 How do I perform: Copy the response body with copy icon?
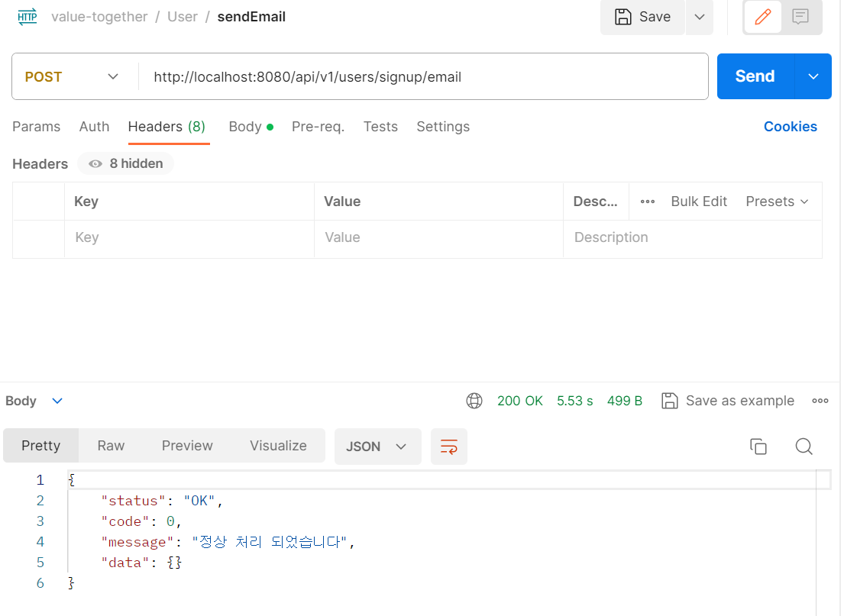tap(758, 447)
